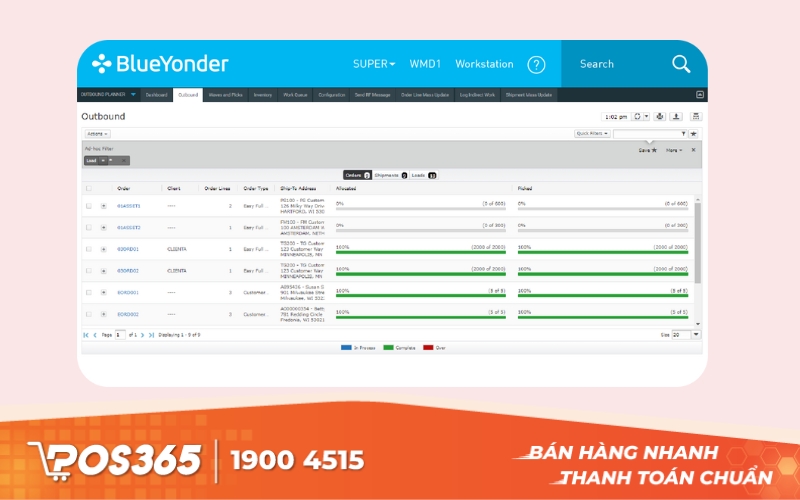Click the Blue Yonder logo
The width and height of the screenshot is (800, 500).
(x=160, y=64)
